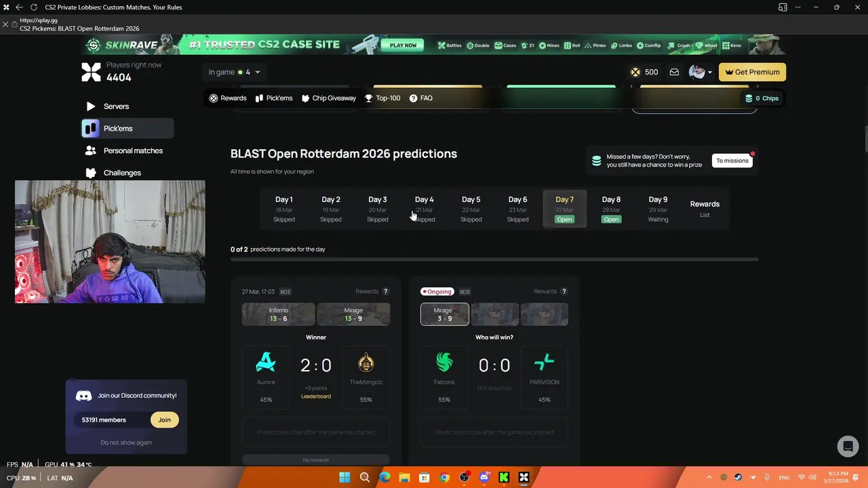Click Rewards help icon on Falcons match

point(564,291)
